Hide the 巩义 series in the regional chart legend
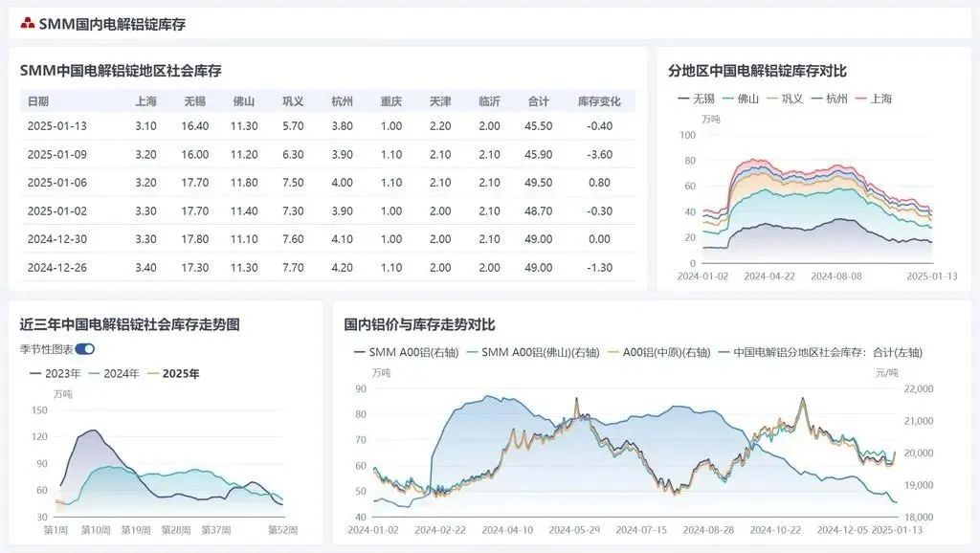The width and height of the screenshot is (980, 553). point(785,99)
